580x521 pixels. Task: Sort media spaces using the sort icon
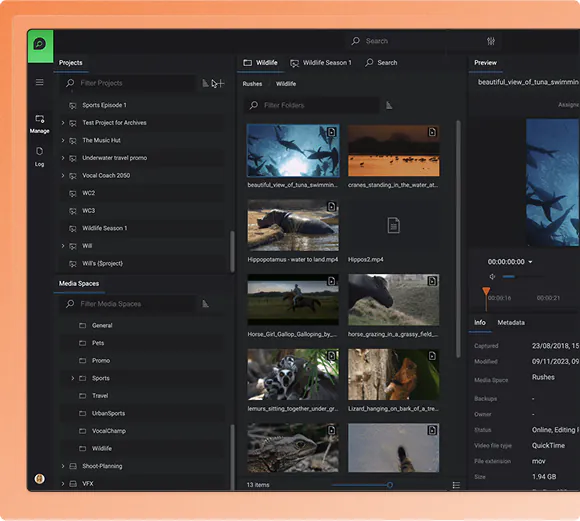[205, 304]
